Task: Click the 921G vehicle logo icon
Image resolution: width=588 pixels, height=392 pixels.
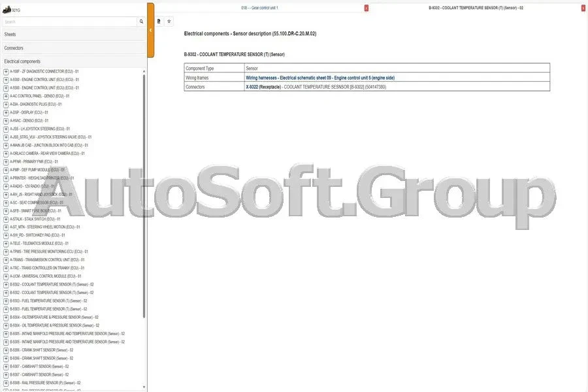Action: [7, 10]
